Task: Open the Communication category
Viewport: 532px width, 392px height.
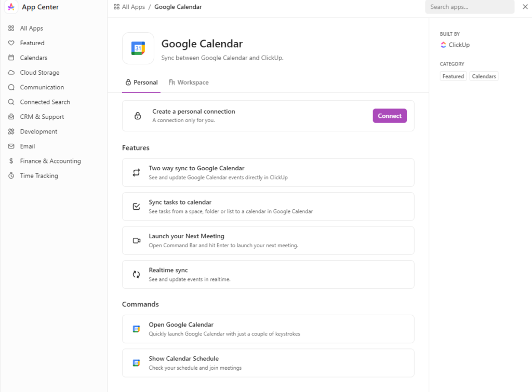Action: pyautogui.click(x=42, y=87)
